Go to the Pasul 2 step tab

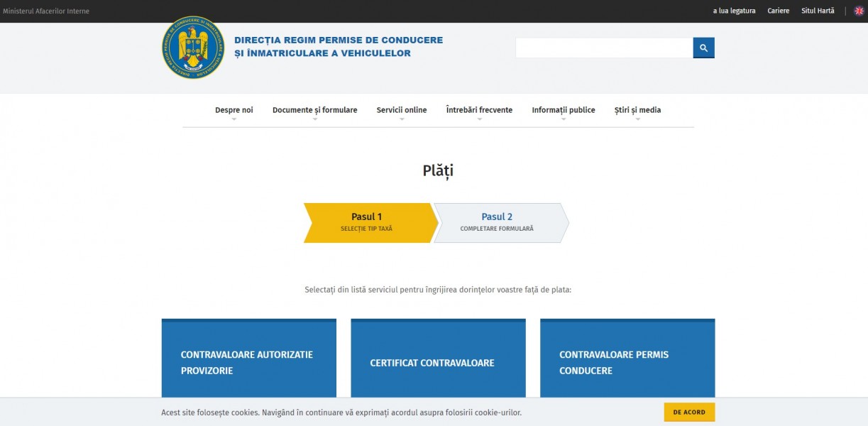tap(501, 223)
